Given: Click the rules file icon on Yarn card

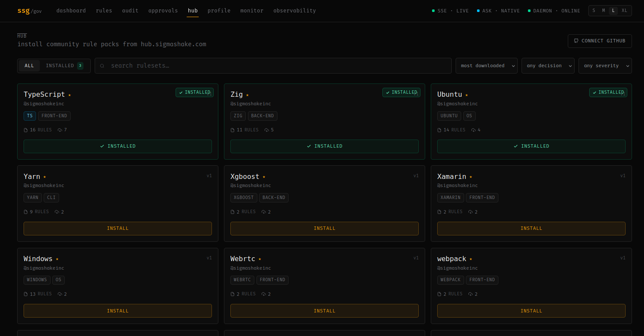Looking at the screenshot, I should click(x=26, y=212).
